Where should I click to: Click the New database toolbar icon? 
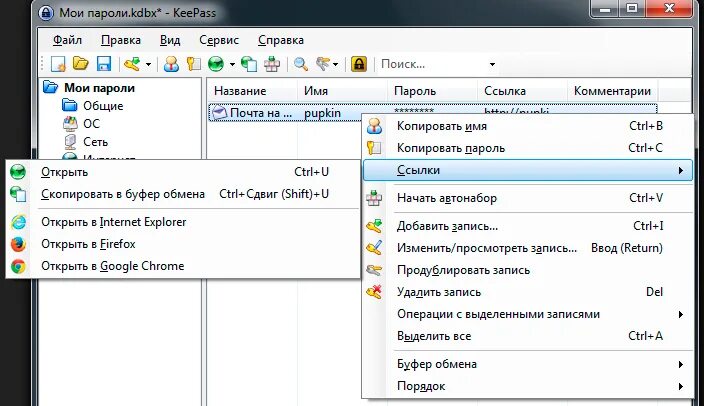(x=58, y=64)
